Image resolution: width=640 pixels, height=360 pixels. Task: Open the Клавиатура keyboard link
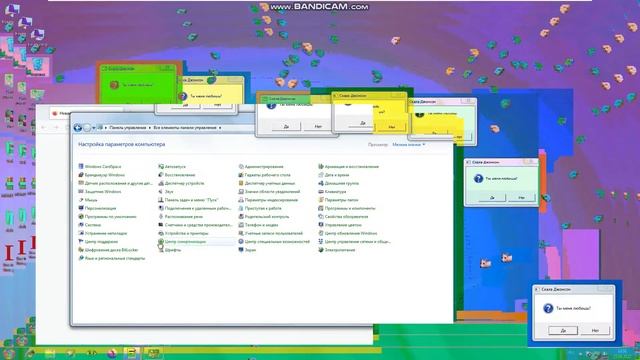[332, 191]
